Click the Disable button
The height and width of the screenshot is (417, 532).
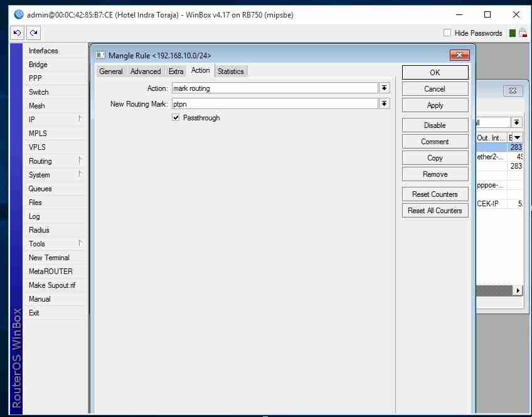[x=435, y=125]
